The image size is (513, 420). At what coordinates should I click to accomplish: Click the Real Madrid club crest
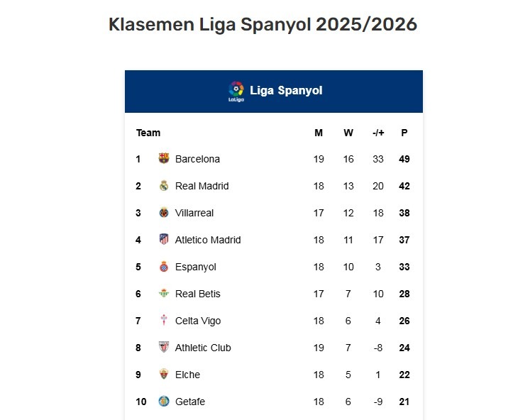click(164, 186)
